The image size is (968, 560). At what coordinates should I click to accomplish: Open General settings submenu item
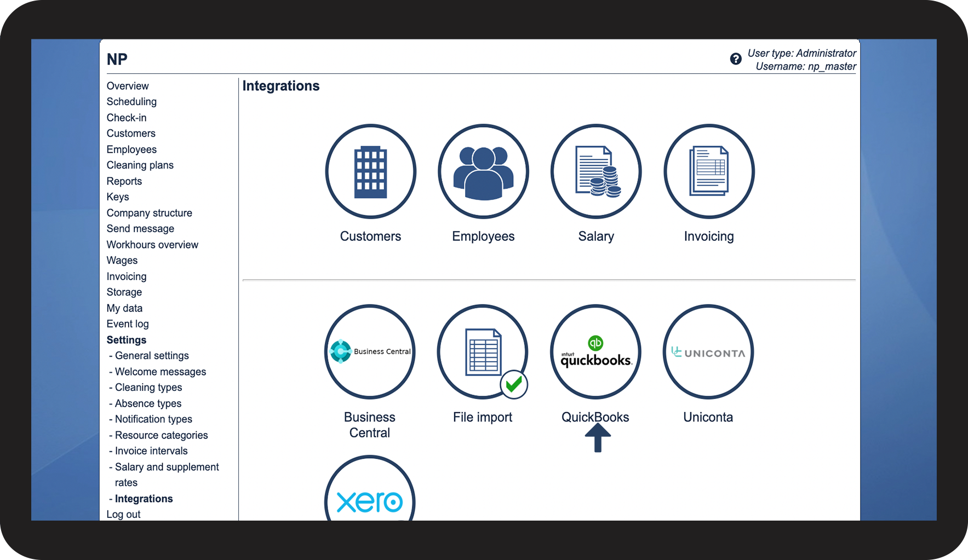(152, 356)
